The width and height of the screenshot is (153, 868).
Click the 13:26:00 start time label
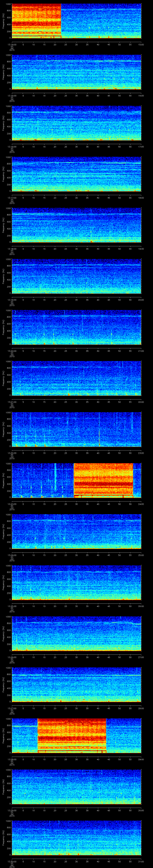click(12, 657)
